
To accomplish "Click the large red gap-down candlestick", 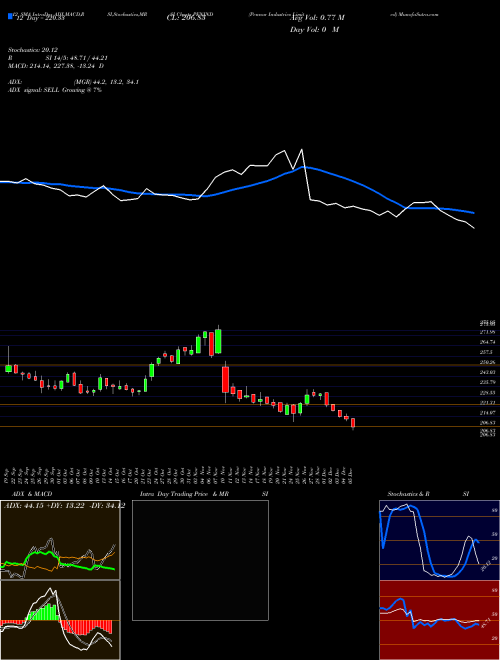I will pyautogui.click(x=226, y=380).
